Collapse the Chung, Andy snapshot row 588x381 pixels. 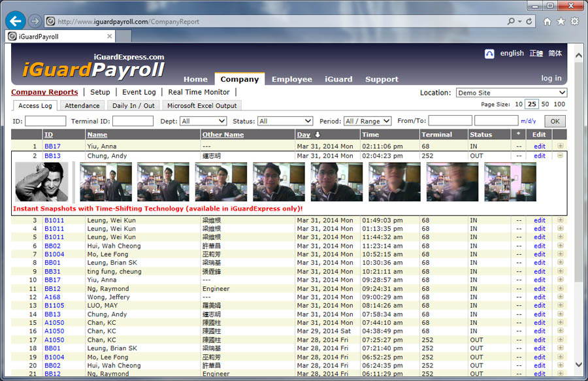pyautogui.click(x=560, y=156)
